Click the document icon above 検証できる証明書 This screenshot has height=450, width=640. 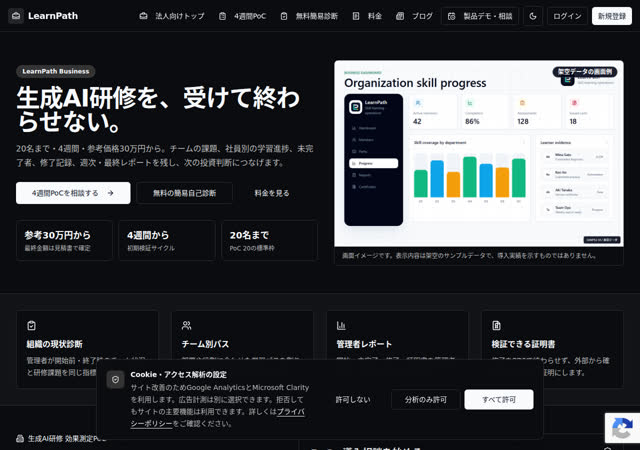pyautogui.click(x=496, y=325)
